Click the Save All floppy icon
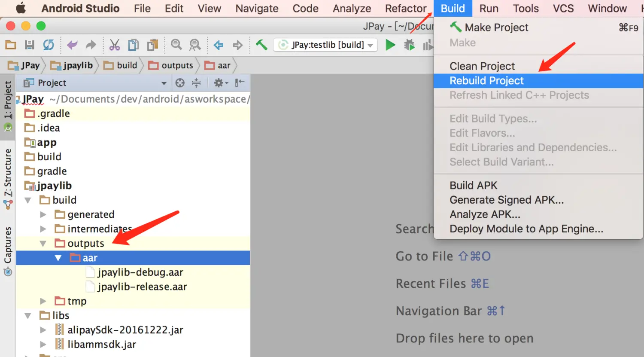This screenshot has width=644, height=357. coord(29,45)
